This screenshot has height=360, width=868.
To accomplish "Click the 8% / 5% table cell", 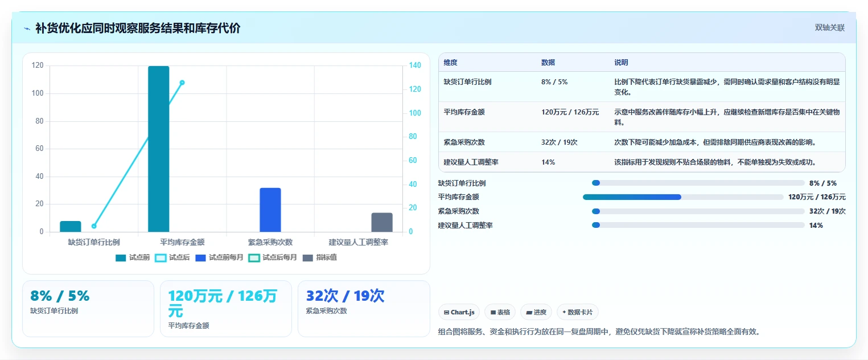I will click(554, 82).
